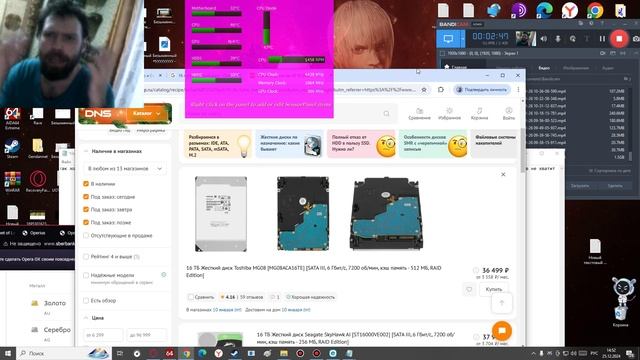The width and height of the screenshot is (640, 360).
Task: Open the Windows Start menu
Action: [8, 353]
